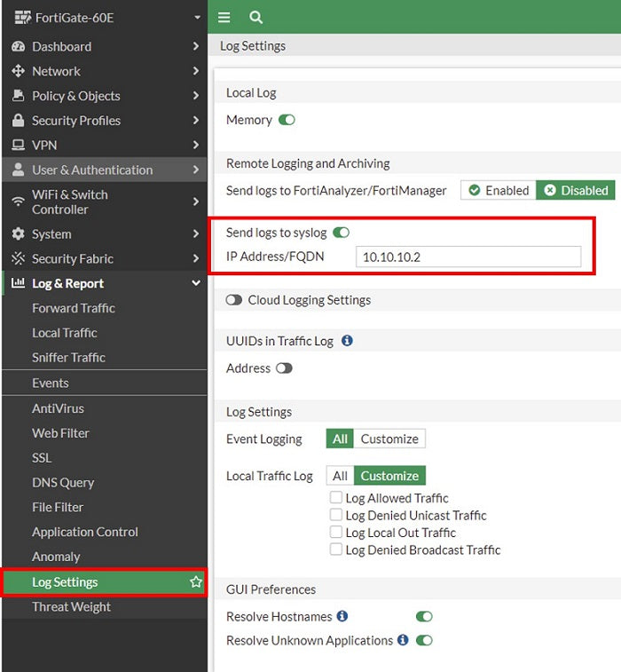
Task: Expand Policy & Objects chevron
Action: pyautogui.click(x=196, y=95)
